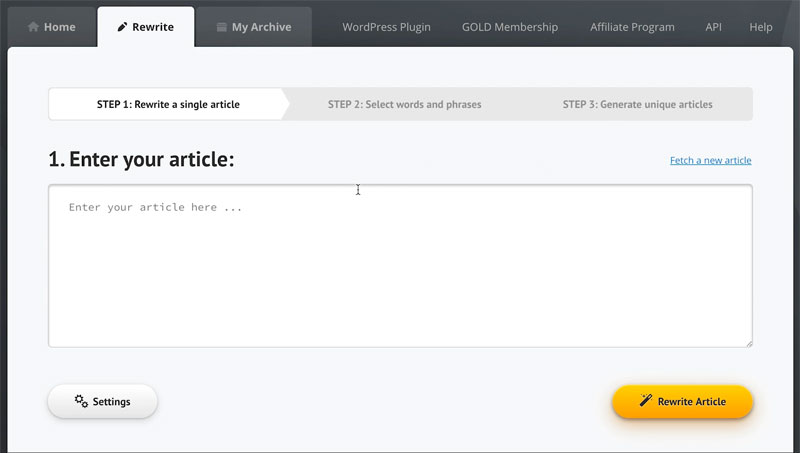
Task: Click the house icon on Home tab
Action: coord(33,27)
